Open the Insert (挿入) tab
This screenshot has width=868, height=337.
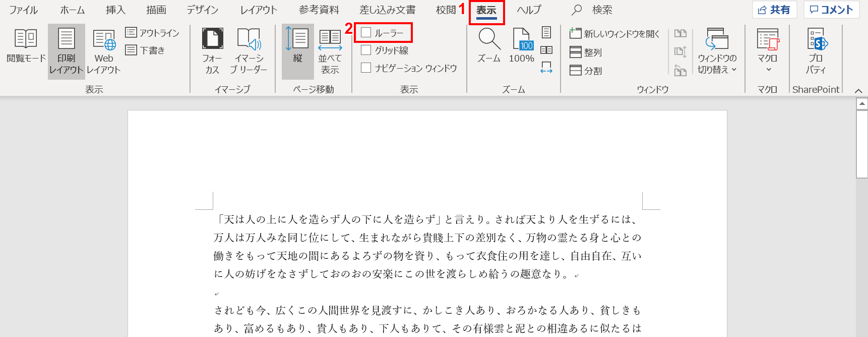click(x=115, y=10)
